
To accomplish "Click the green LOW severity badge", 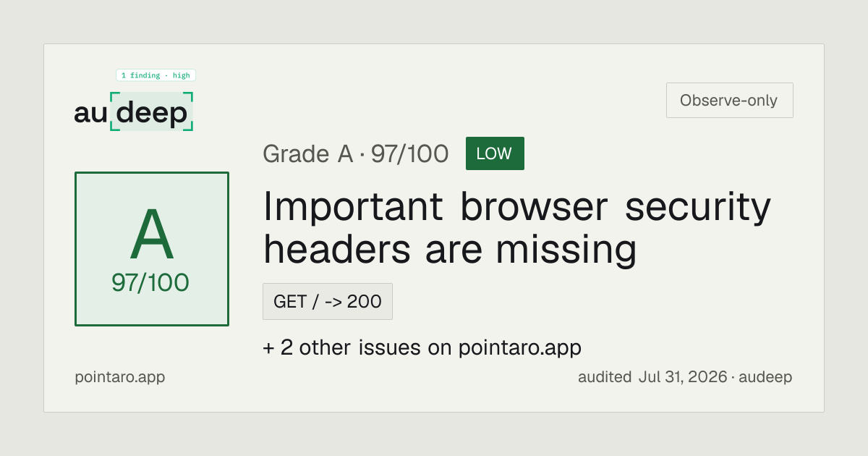I will point(495,153).
